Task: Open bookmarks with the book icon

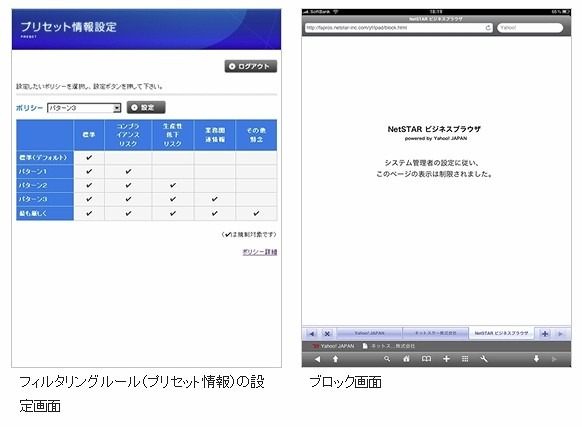Action: pos(426,359)
